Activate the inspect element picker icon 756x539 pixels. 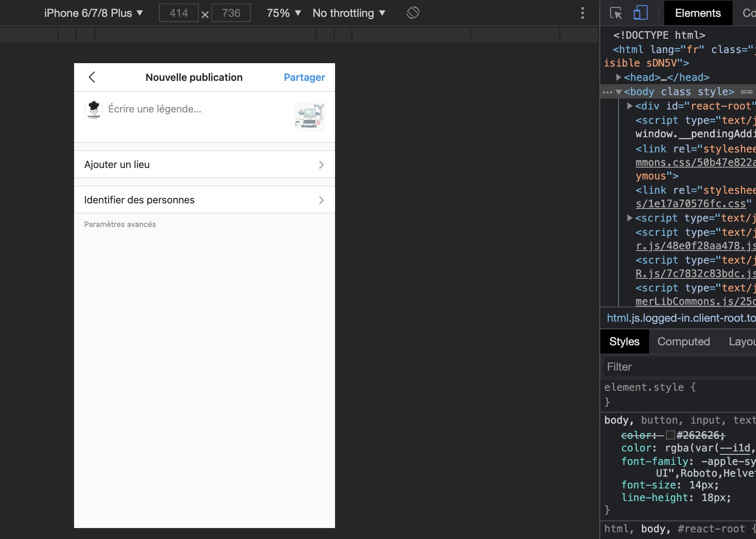(x=616, y=13)
